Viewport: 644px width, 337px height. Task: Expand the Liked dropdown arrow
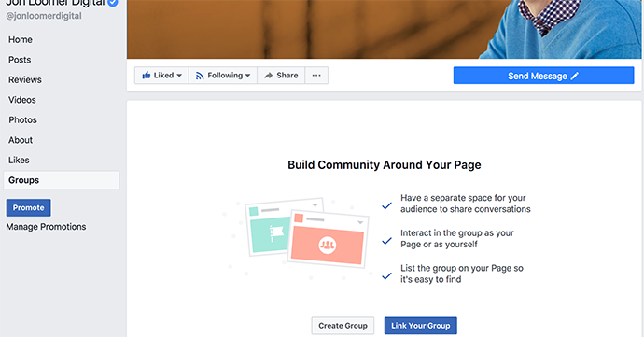point(179,76)
